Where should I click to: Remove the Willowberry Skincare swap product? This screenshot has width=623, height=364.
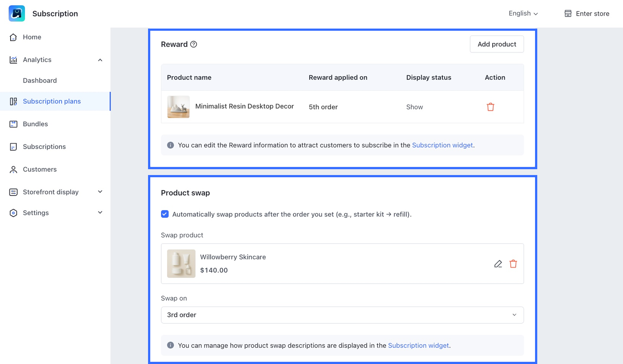tap(513, 264)
